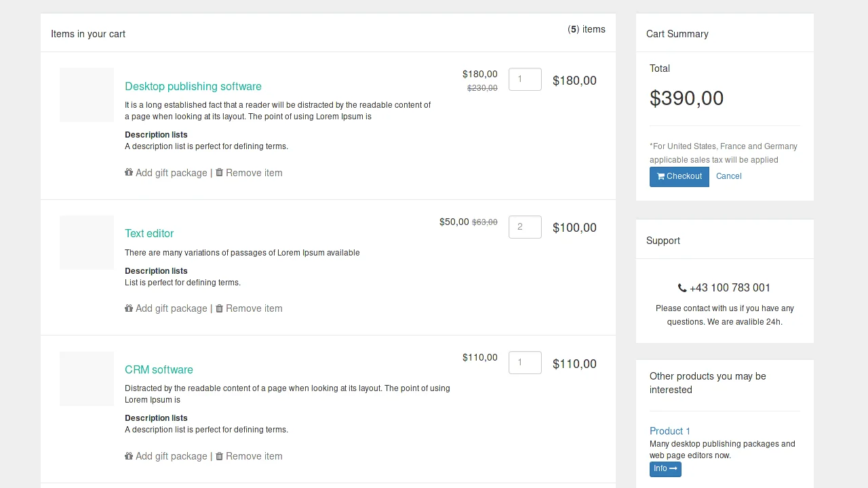This screenshot has height=488, width=868.
Task: Click the quantity field for CRM software
Action: (525, 363)
